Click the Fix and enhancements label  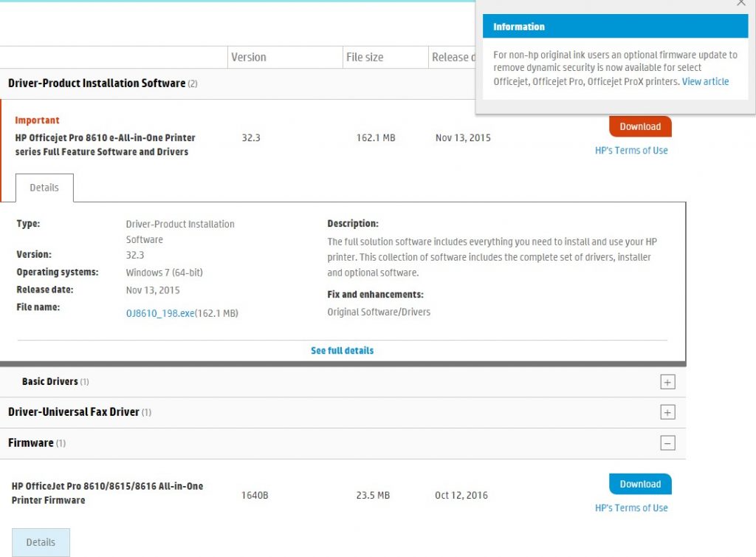pyautogui.click(x=375, y=294)
